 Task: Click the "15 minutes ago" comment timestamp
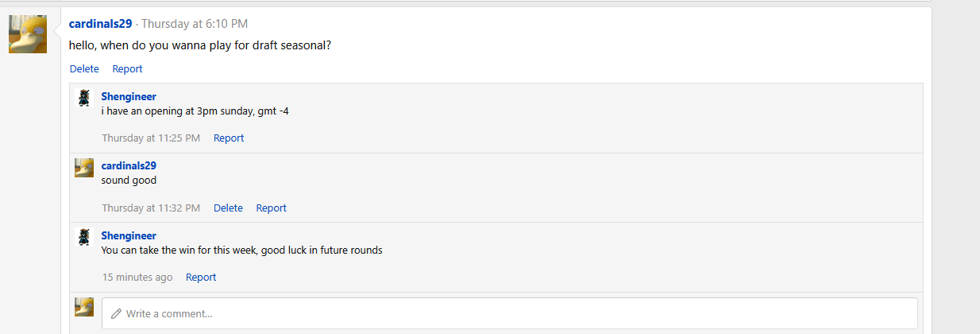point(137,278)
